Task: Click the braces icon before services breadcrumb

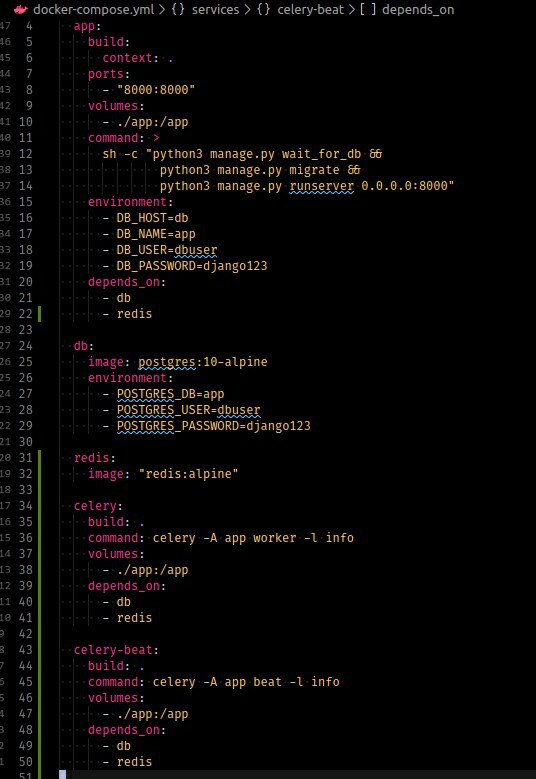Action: (x=178, y=9)
